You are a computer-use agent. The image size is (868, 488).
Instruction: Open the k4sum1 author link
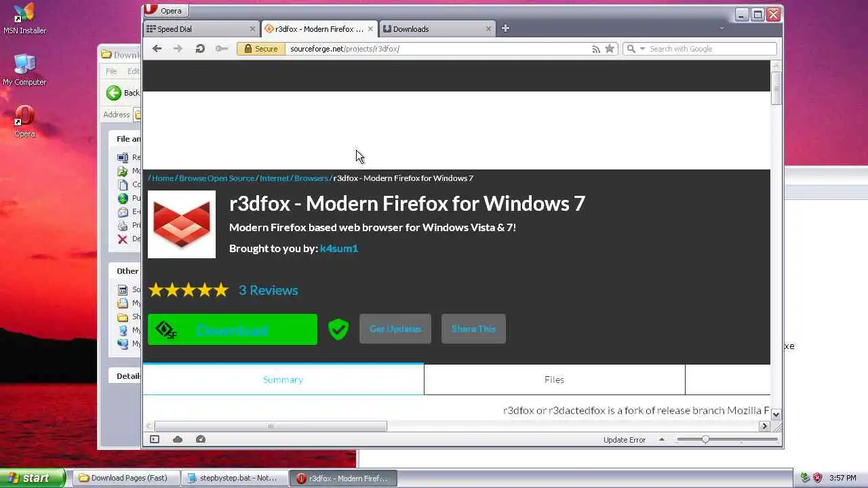[x=339, y=248]
